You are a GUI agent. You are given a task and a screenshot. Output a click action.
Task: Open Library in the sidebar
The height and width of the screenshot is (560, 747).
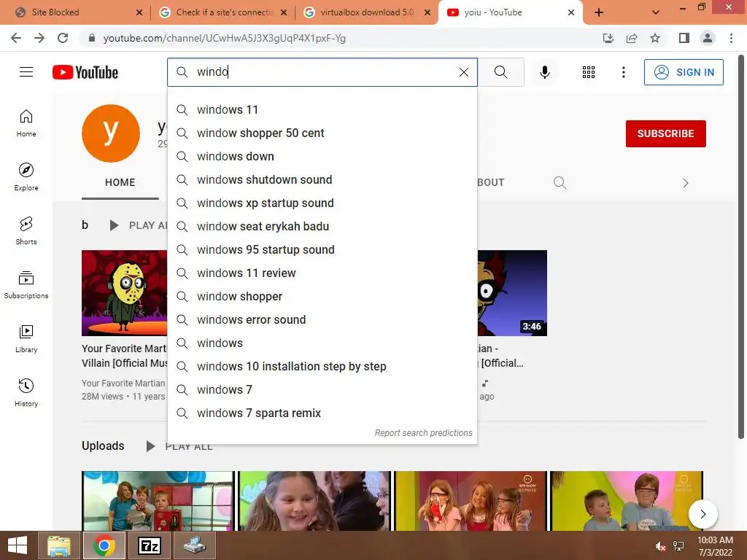click(x=26, y=338)
